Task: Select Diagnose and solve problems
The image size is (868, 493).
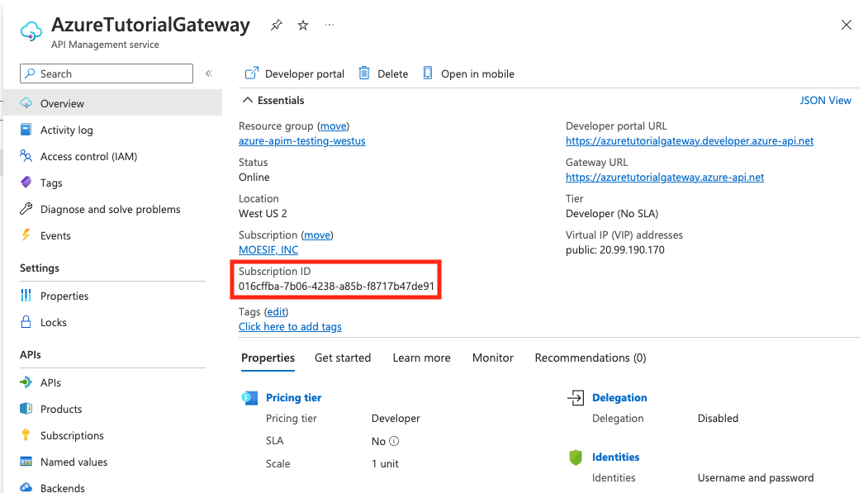Action: [x=110, y=209]
